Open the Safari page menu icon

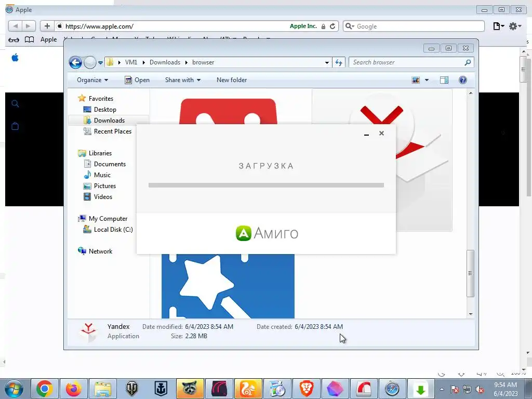click(x=498, y=26)
